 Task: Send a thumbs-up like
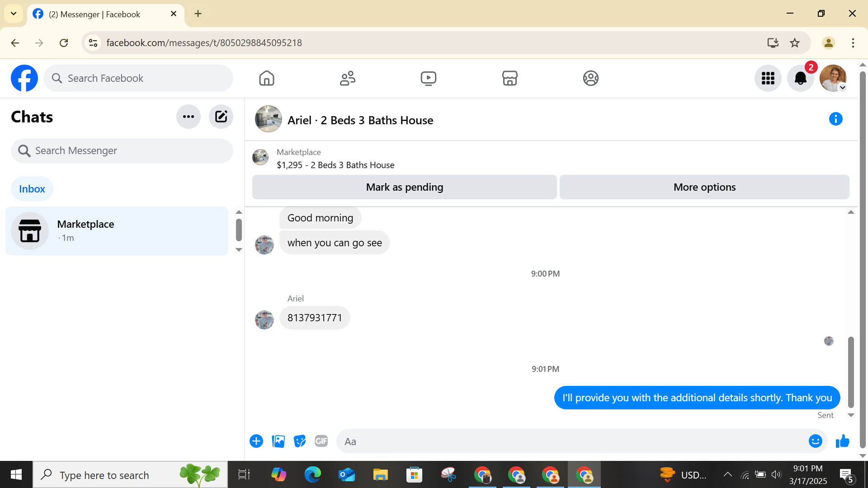click(x=843, y=441)
